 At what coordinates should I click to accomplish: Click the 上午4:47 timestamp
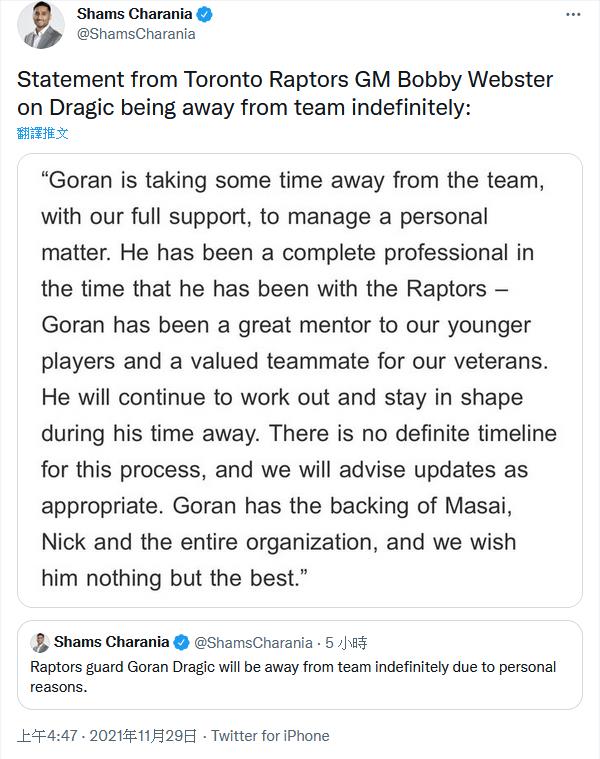(46, 736)
